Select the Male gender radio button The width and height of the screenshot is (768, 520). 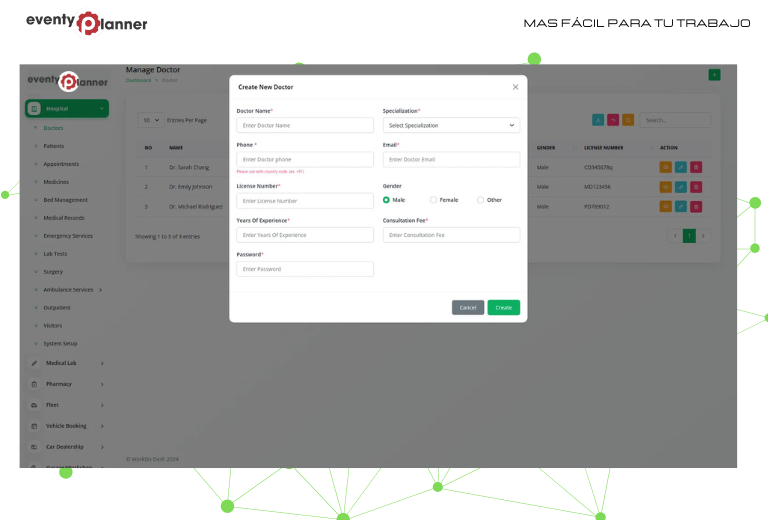[x=387, y=200]
